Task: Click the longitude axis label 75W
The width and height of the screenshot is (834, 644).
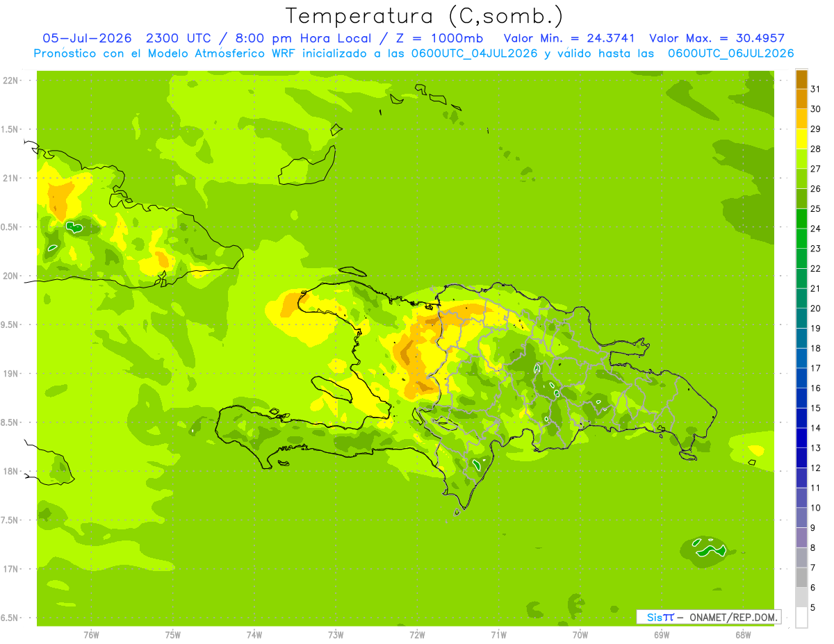Action: (173, 634)
